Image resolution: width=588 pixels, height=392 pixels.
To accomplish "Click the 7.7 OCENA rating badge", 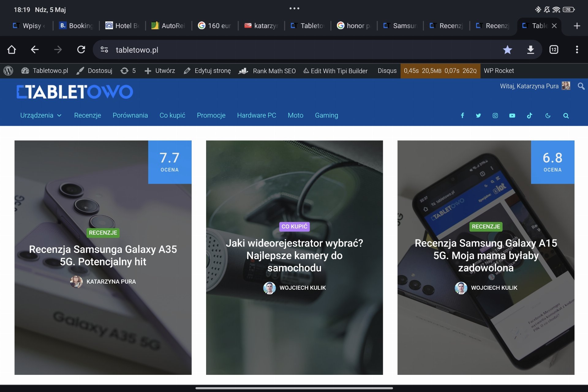I will tap(170, 162).
